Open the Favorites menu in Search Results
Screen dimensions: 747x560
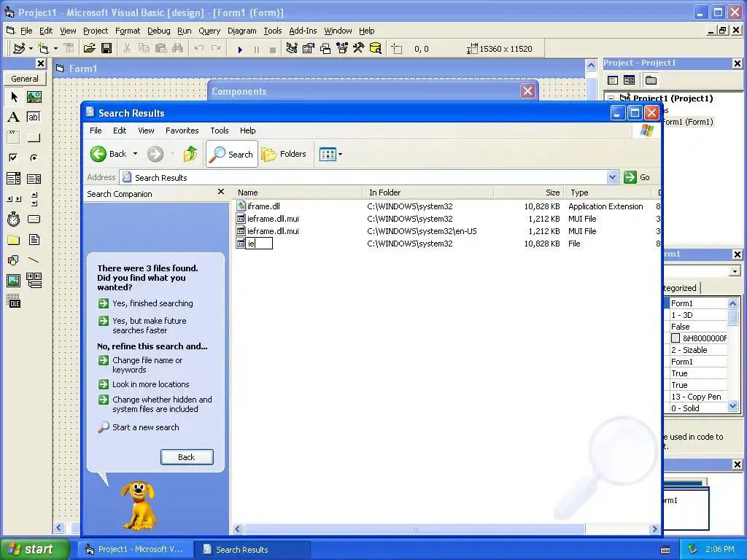pyautogui.click(x=182, y=131)
